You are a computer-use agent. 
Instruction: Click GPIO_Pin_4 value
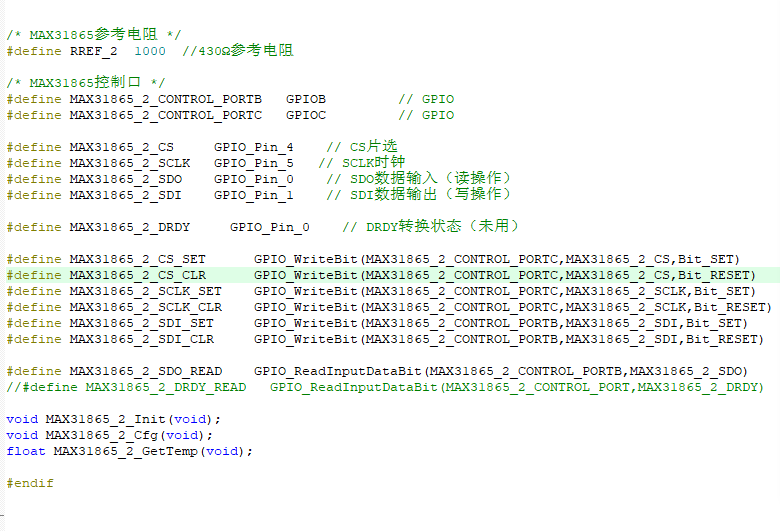click(254, 148)
